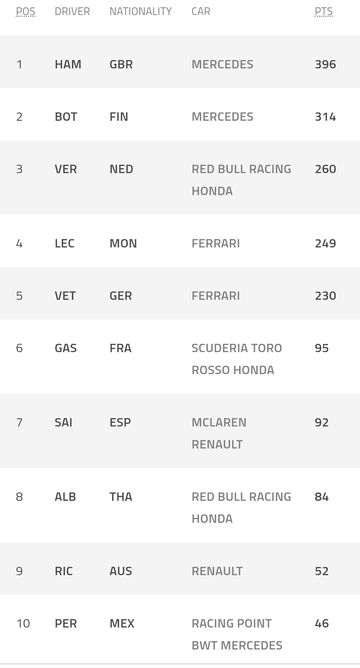Click Ferrari in the LEC row

pos(216,243)
